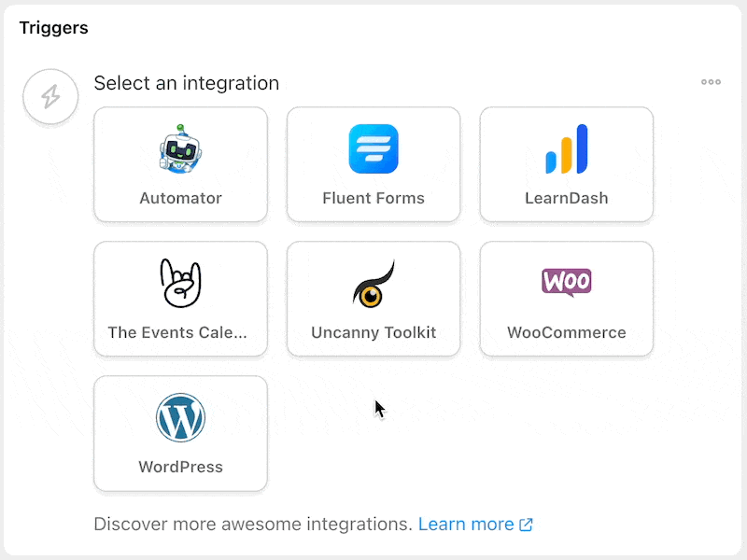Open the Learn more link

(x=468, y=524)
